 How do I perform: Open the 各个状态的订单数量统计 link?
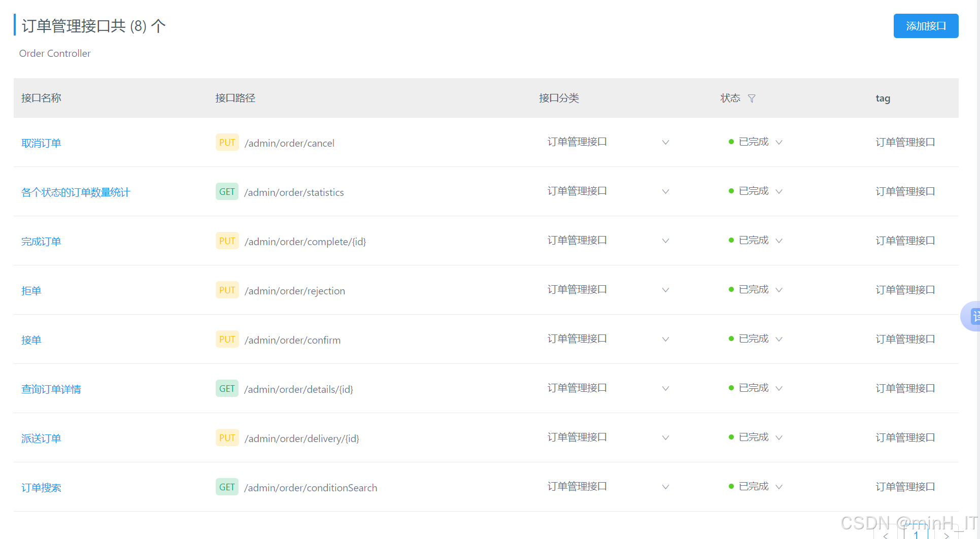pos(76,192)
